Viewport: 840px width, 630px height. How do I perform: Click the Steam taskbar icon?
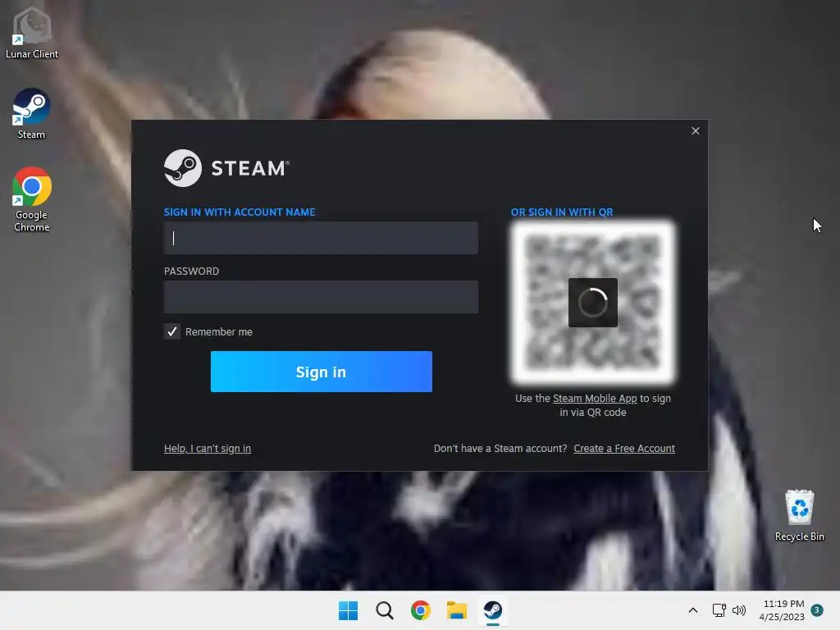493,610
